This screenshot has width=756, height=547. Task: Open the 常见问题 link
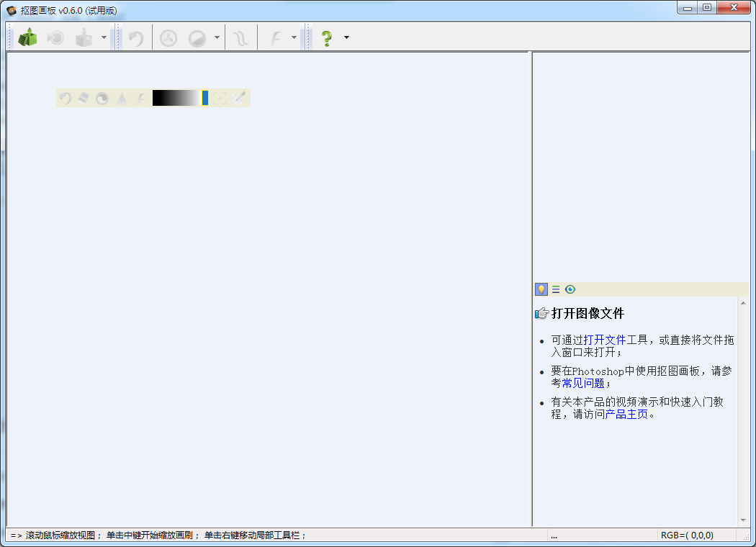pyautogui.click(x=583, y=383)
